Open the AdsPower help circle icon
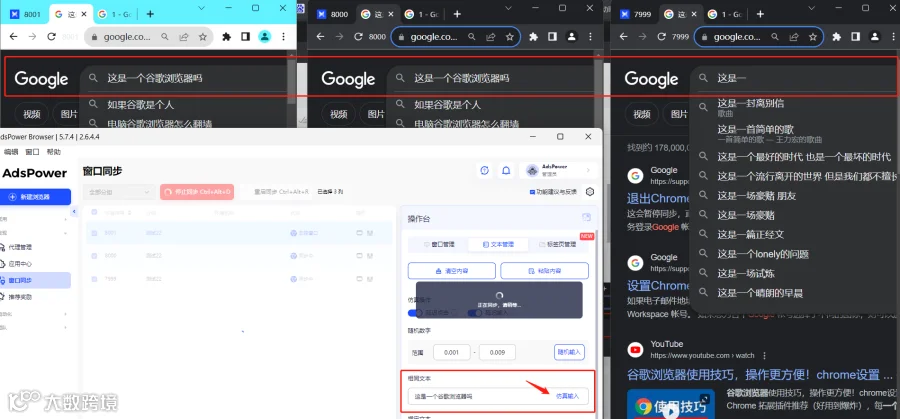 coord(484,170)
